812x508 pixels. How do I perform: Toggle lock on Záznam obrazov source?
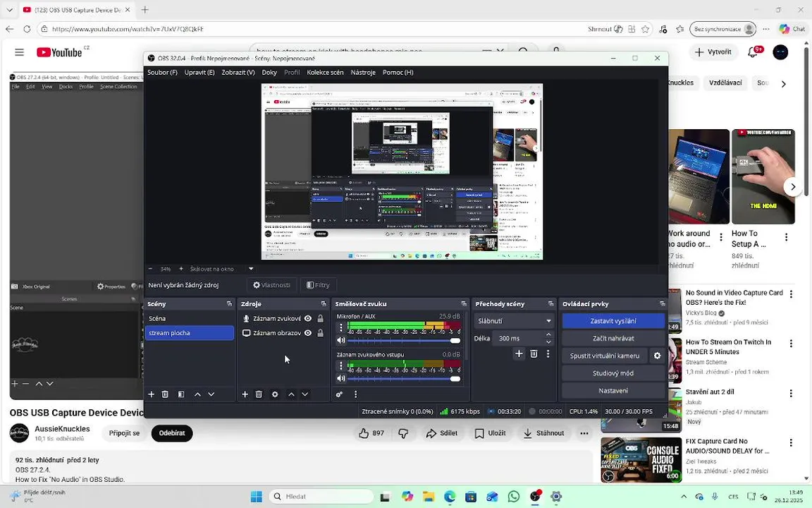[321, 333]
